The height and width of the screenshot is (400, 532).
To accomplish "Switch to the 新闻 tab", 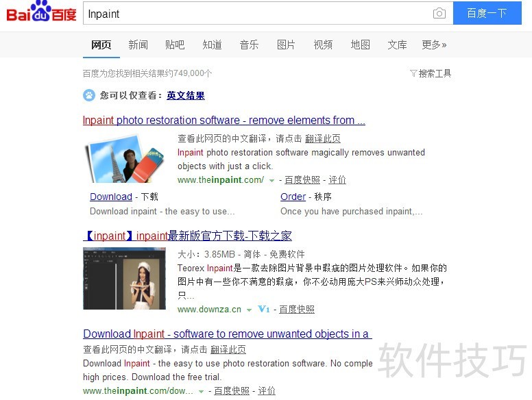I will [138, 45].
